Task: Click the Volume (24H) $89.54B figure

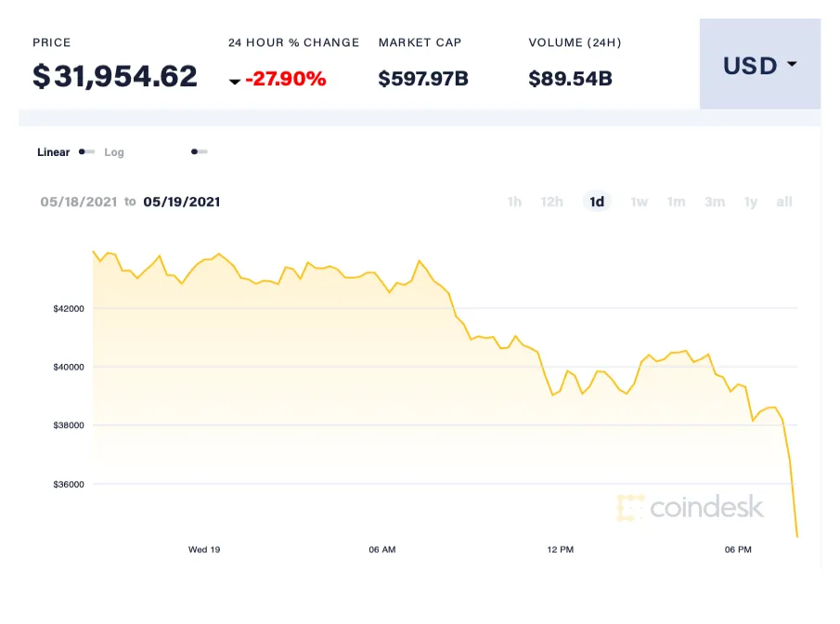Action: pos(569,79)
